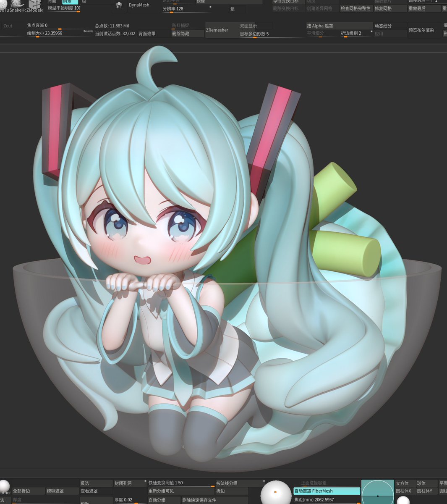Adjust 快速变换阈值 slider
Viewport: 447px width, 504px height.
coord(181,483)
